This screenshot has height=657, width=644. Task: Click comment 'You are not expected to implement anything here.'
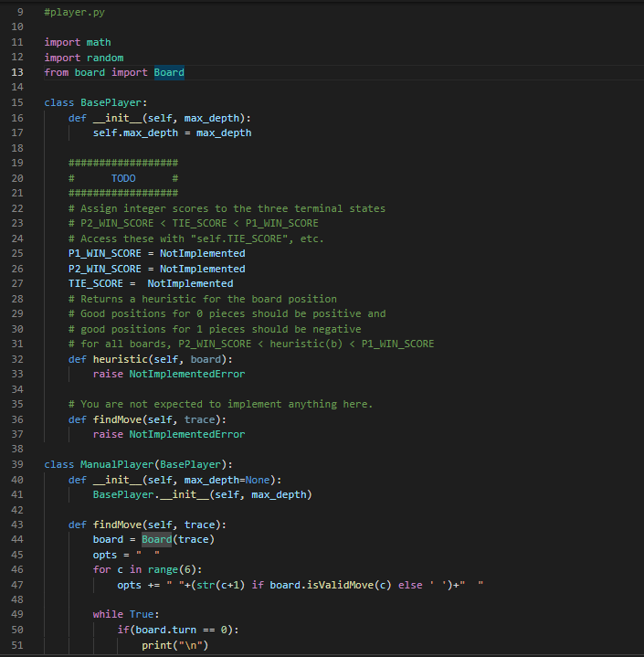pyautogui.click(x=221, y=404)
